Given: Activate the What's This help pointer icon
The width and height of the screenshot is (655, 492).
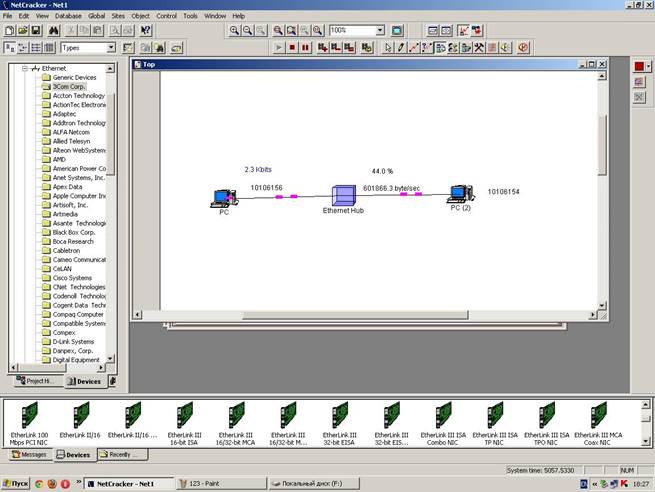Looking at the screenshot, I should (x=145, y=30).
